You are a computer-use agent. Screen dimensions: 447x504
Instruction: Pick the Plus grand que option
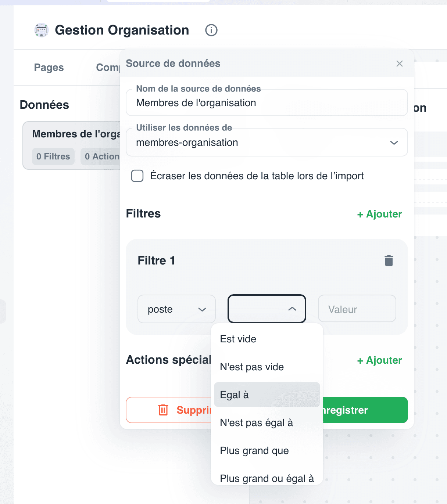tap(267, 451)
